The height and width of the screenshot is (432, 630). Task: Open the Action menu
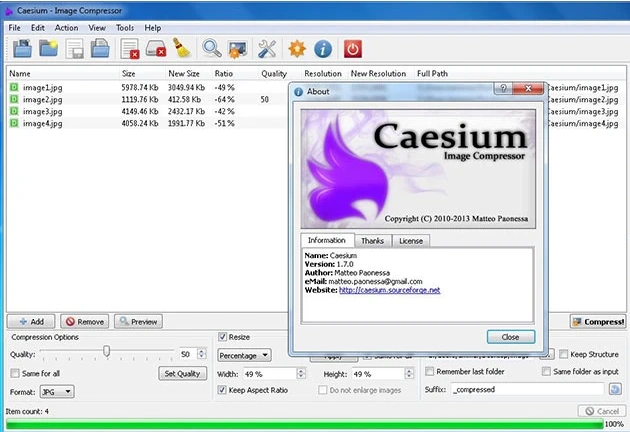[66, 28]
